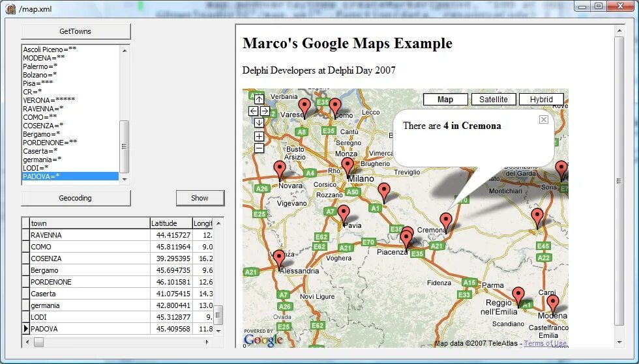Select PADOVA=* highlighted list entry
This screenshot has height=364, width=639.
[70, 176]
